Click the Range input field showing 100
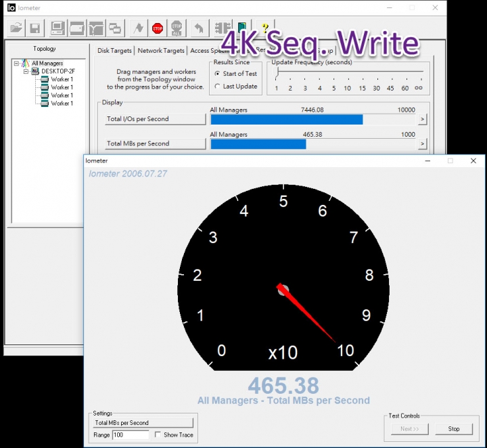The width and height of the screenshot is (487, 448). tap(131, 435)
